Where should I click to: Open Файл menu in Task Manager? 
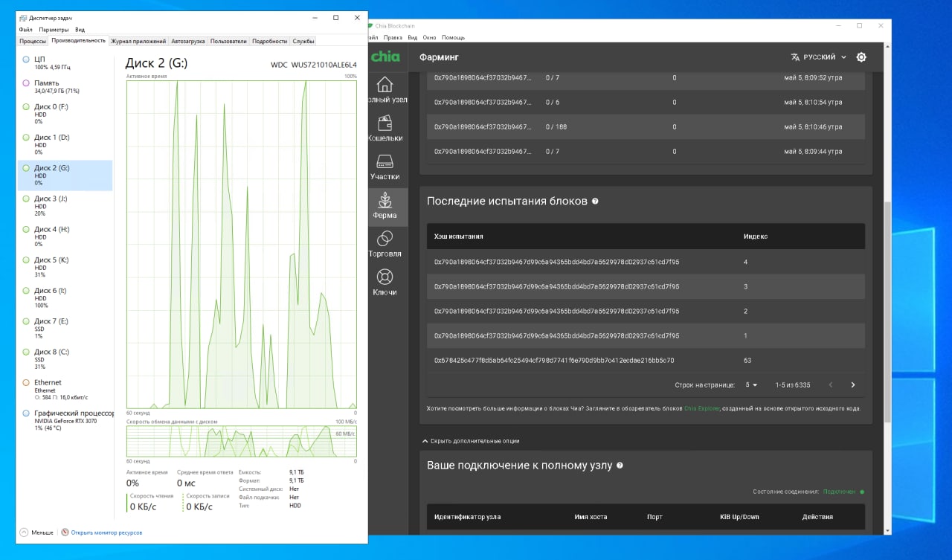pos(26,30)
